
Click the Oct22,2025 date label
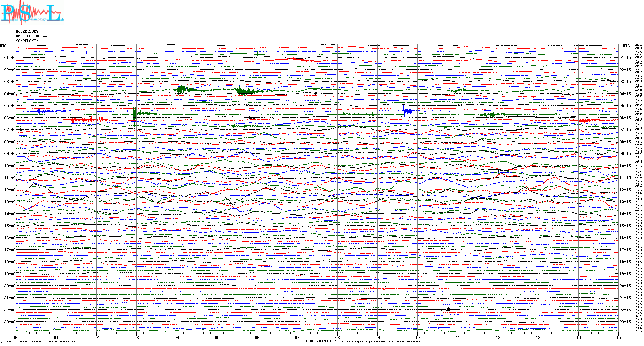(x=27, y=31)
